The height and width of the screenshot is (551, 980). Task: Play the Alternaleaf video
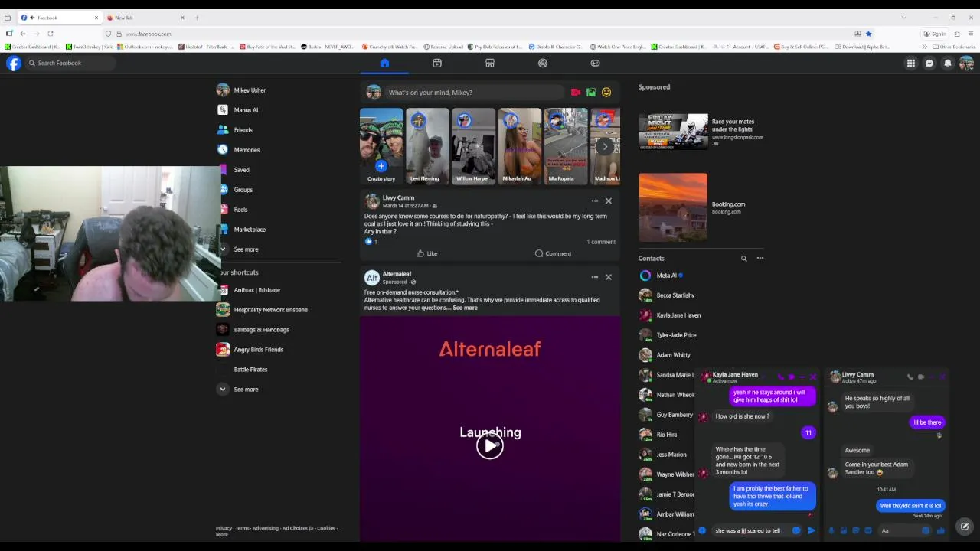(x=490, y=445)
